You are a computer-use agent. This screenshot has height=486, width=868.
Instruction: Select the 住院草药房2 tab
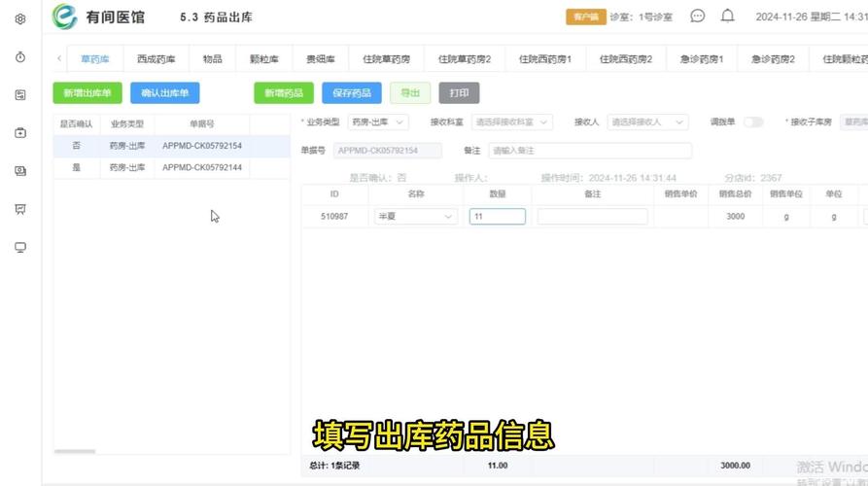tap(465, 58)
